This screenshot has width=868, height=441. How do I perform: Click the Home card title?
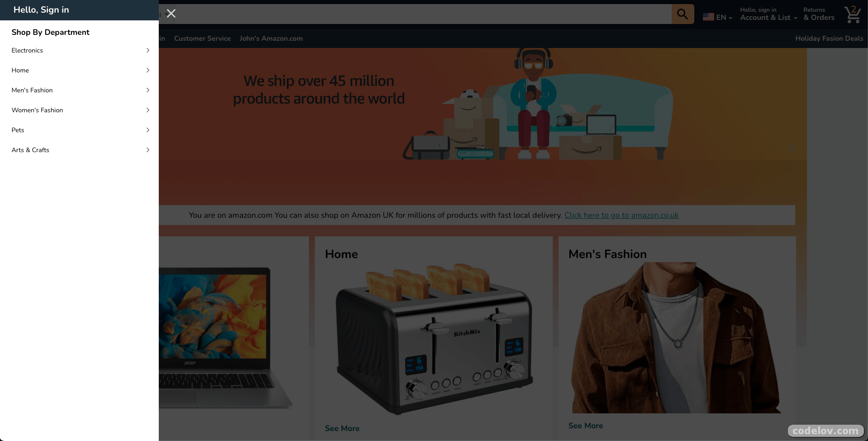point(341,254)
